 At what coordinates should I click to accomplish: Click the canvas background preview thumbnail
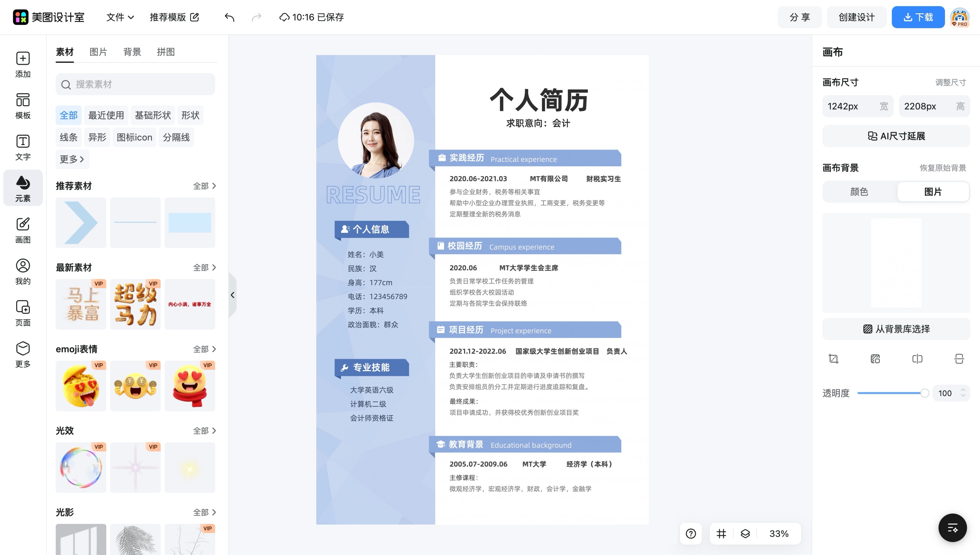click(896, 263)
